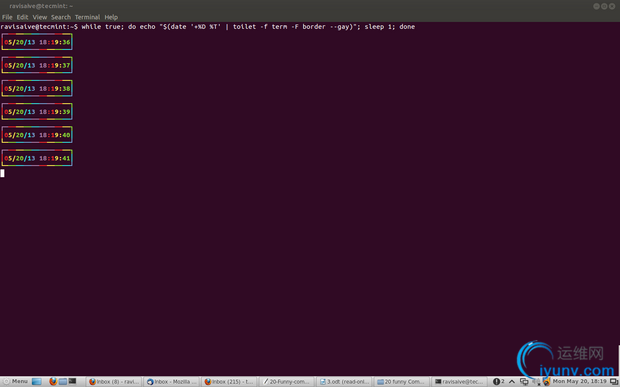
Task: Launch terminal from the panel launcher
Action: pos(72,381)
